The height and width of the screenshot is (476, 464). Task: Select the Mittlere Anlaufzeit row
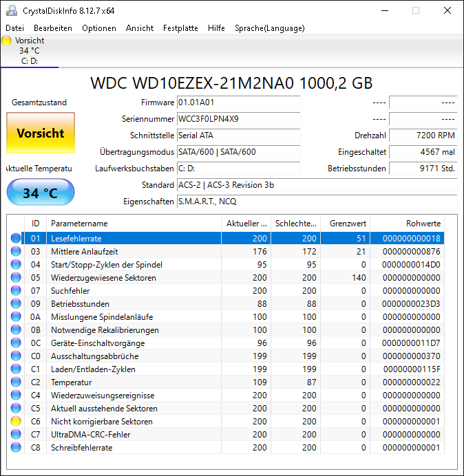(226, 251)
